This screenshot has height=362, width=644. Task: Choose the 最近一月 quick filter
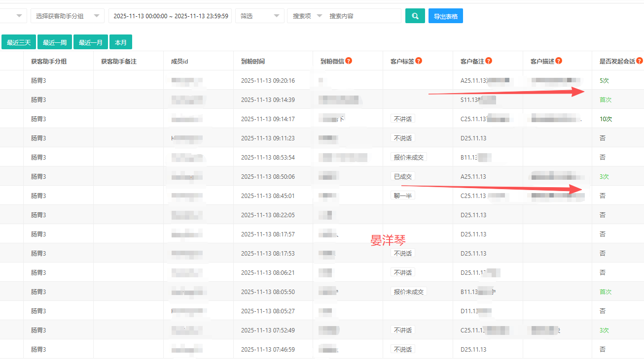(x=91, y=43)
